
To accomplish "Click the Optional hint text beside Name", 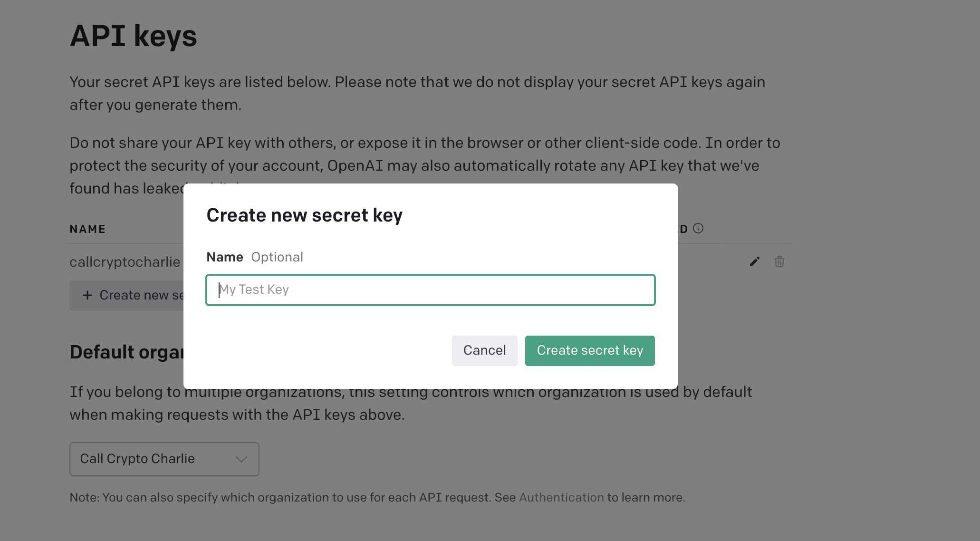I will coord(277,257).
